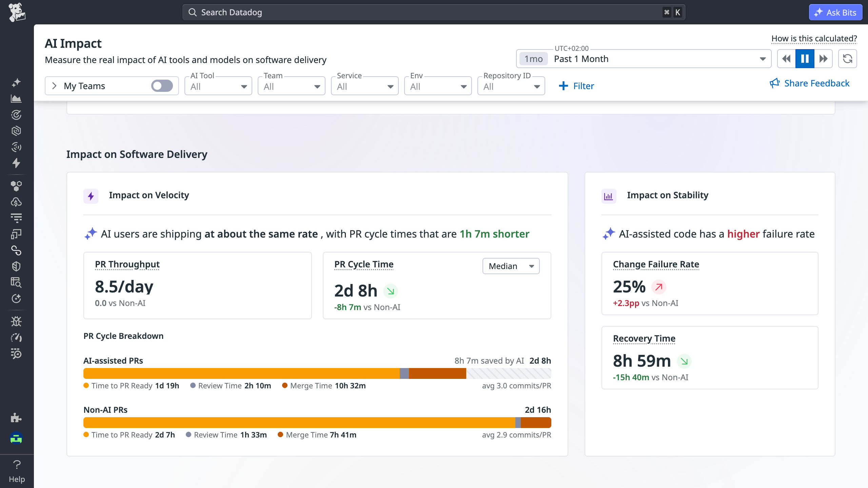Image resolution: width=868 pixels, height=488 pixels.
Task: Click the '-15h 40m vs Non-AI' value
Action: [x=651, y=377]
